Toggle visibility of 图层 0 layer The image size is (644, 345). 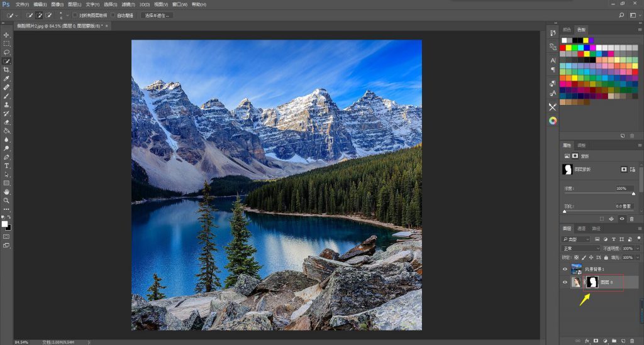pos(565,283)
